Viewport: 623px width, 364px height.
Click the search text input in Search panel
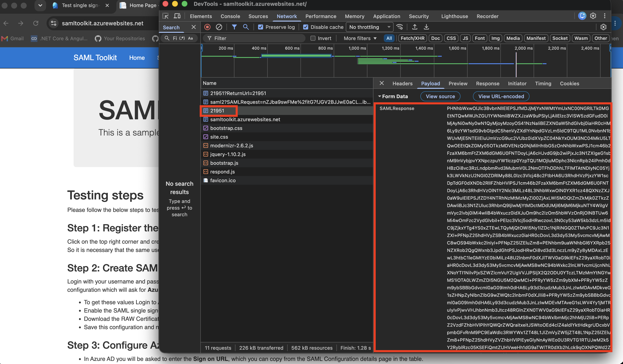click(x=175, y=38)
